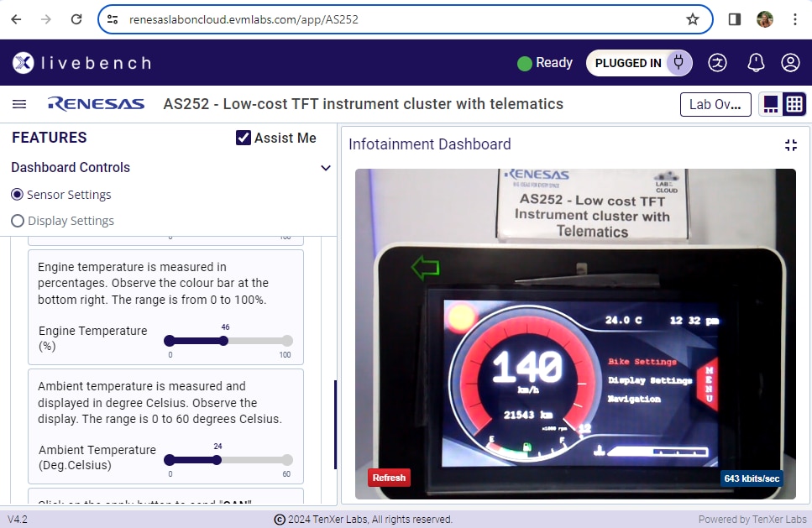Click the address bar URL field
The height and width of the screenshot is (528, 812).
click(405, 19)
